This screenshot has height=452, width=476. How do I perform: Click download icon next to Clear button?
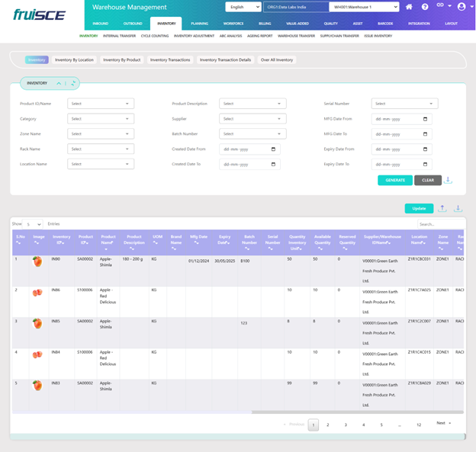coord(449,181)
